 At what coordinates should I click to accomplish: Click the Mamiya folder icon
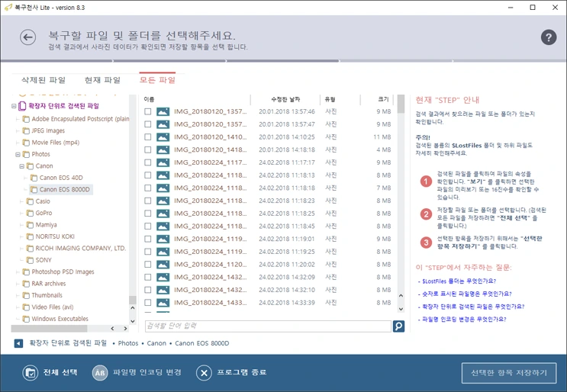point(30,225)
